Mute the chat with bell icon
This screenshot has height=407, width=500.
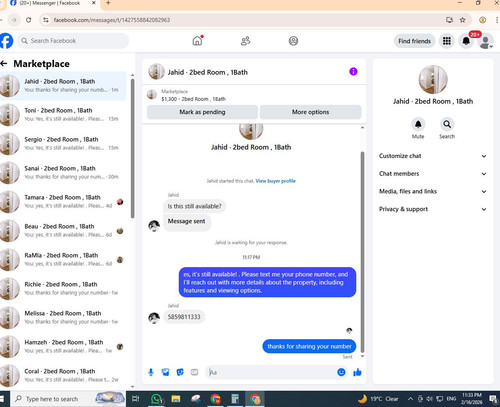point(418,124)
